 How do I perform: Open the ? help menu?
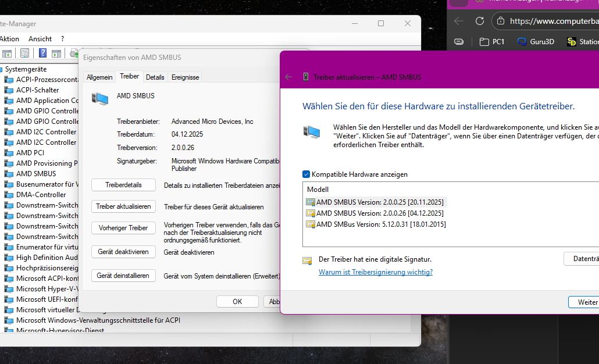tap(62, 38)
